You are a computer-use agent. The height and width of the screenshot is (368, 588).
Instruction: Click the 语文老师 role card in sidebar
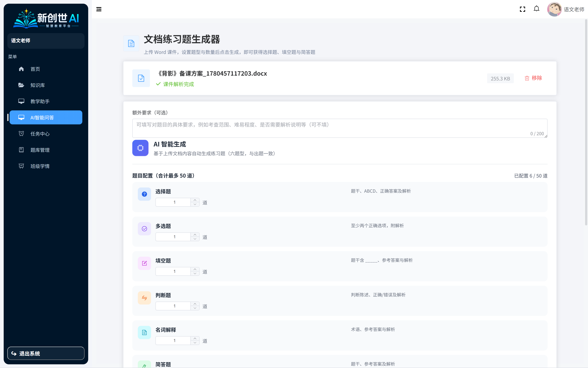46,41
